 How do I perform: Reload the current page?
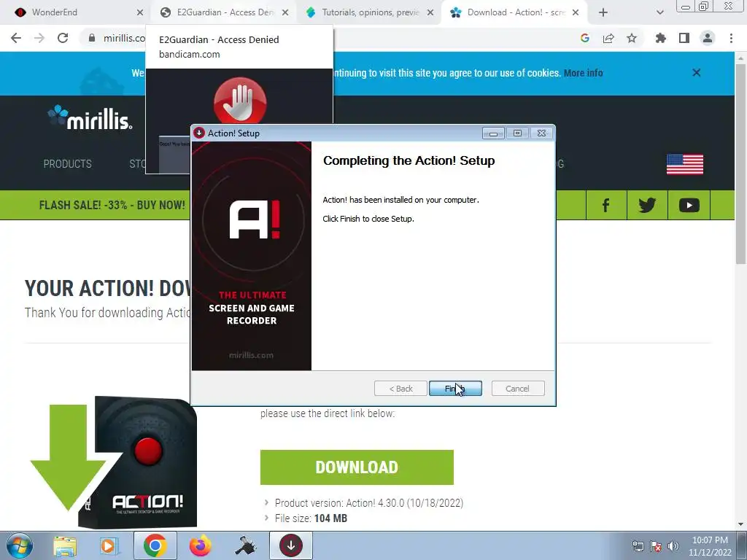click(63, 38)
